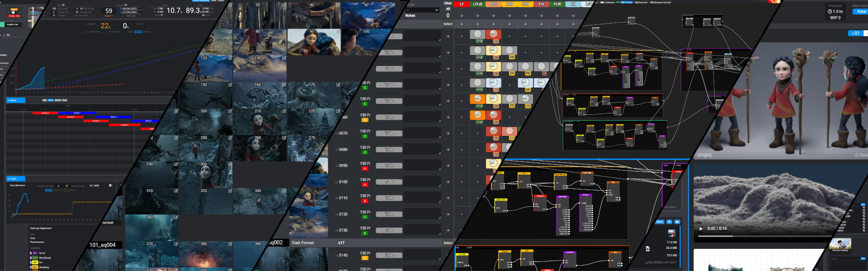Toggle the orange BLQ status header

(493, 4)
